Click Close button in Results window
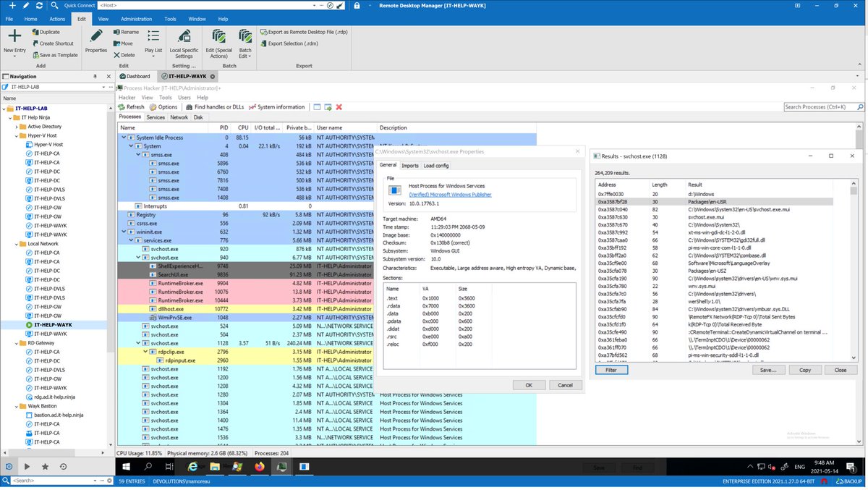 [x=840, y=370]
